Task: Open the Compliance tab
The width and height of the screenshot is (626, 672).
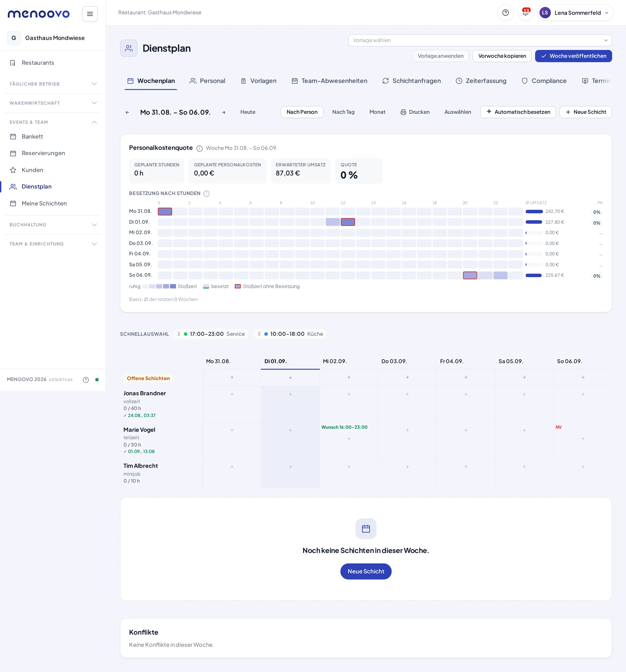Action: (x=544, y=81)
